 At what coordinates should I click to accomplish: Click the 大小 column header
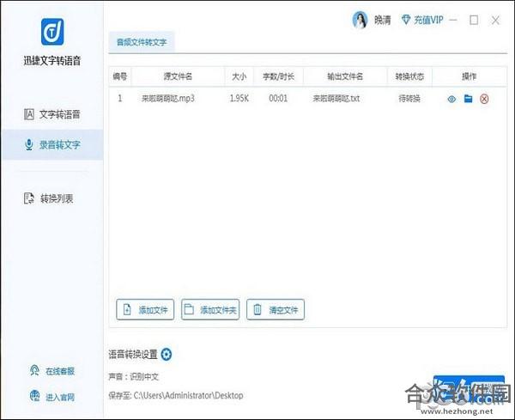pyautogui.click(x=239, y=76)
